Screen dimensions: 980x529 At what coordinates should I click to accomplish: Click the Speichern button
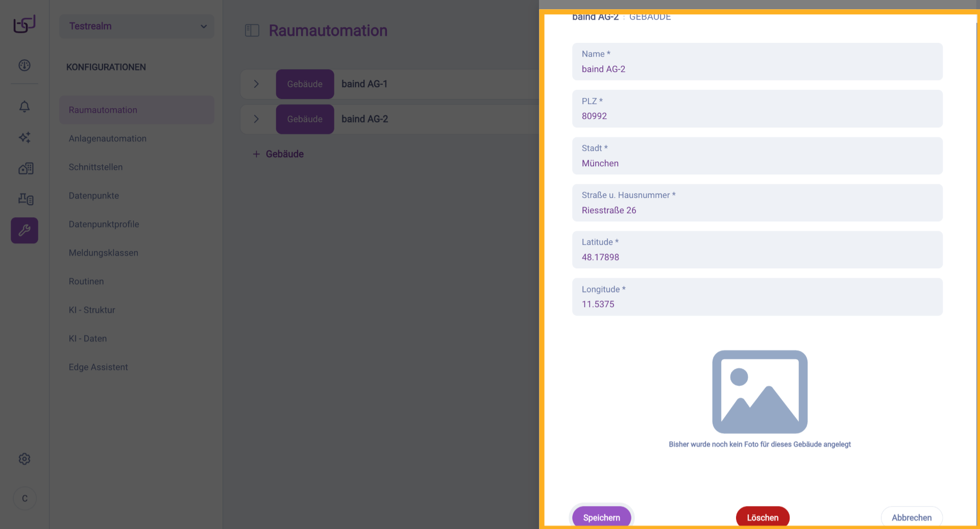pos(601,517)
